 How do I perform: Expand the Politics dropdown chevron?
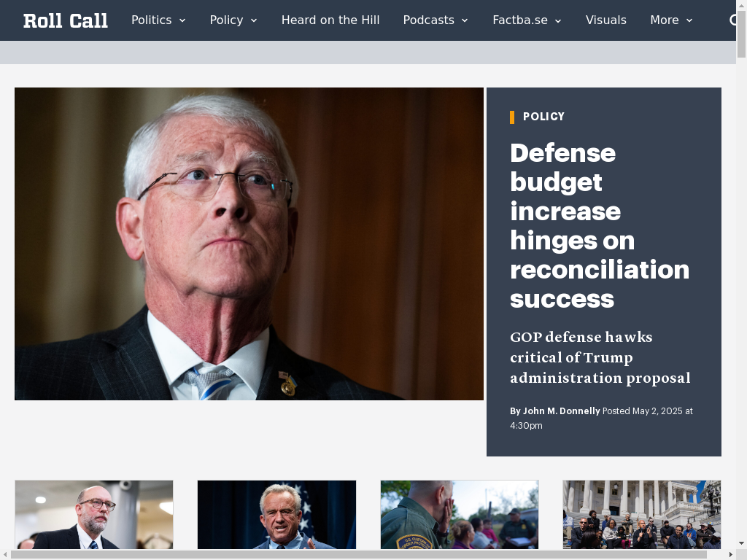click(182, 20)
